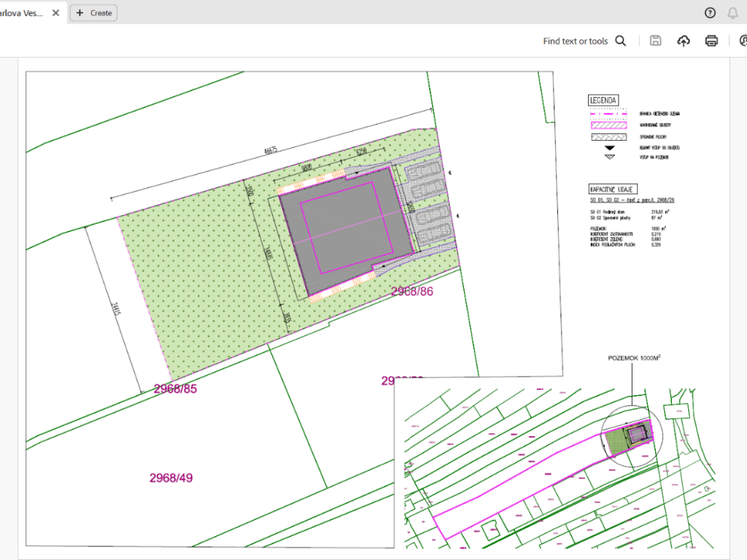
Task: Close the open document tab
Action: coord(55,12)
